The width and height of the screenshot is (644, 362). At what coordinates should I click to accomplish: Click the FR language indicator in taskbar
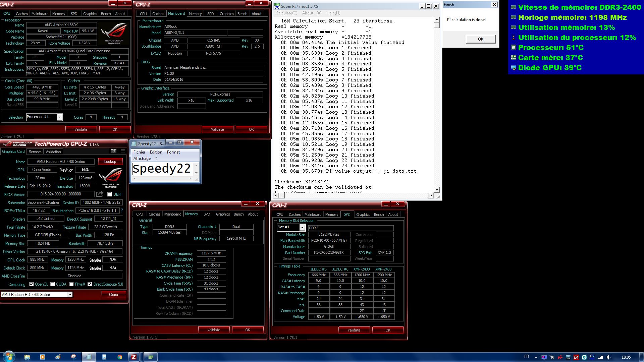527,357
